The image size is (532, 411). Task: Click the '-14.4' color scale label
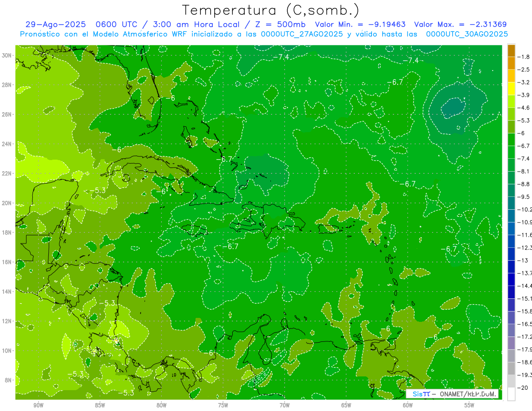pyautogui.click(x=524, y=286)
